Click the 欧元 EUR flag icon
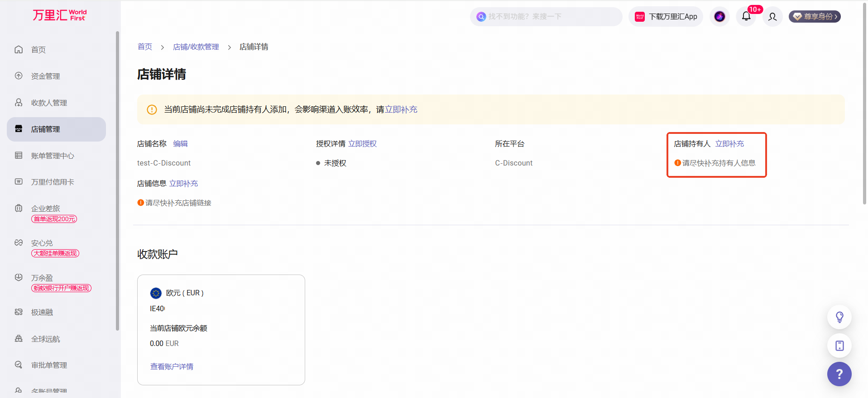Viewport: 868px width, 398px height. 156,293
